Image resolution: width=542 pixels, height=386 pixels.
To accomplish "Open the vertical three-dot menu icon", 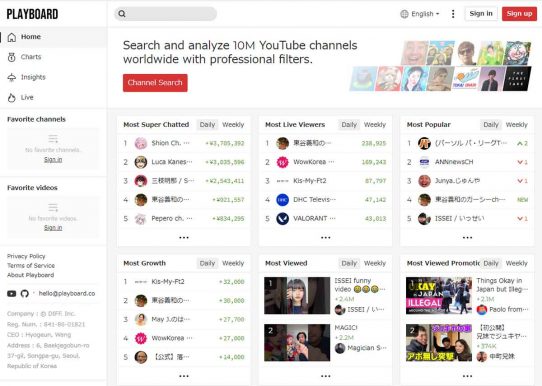I will [453, 14].
